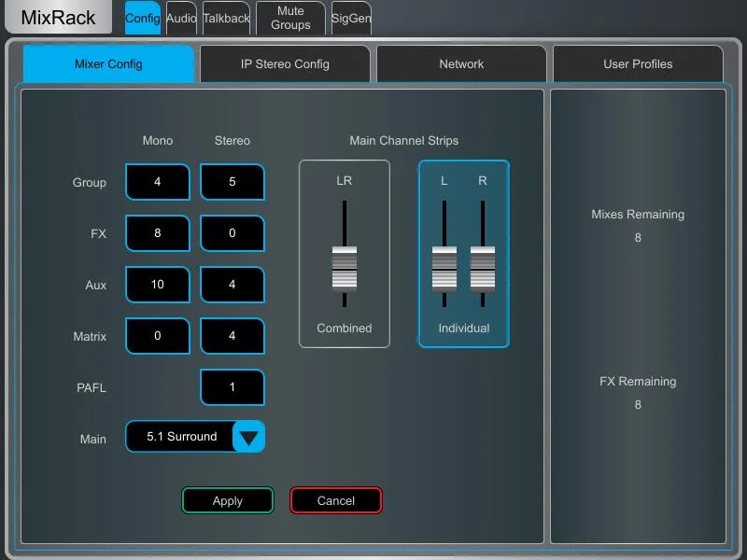Click the Mono Aux count field
The width and height of the screenshot is (747, 560).
[x=158, y=285]
